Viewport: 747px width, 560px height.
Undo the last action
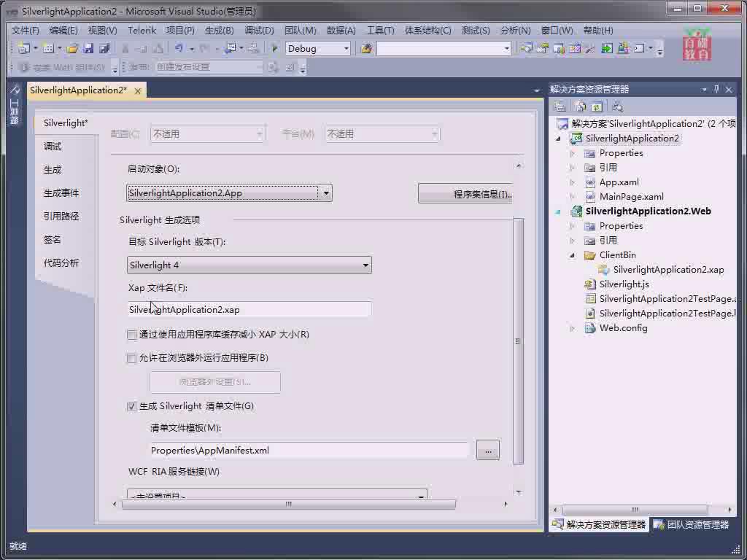pyautogui.click(x=179, y=48)
